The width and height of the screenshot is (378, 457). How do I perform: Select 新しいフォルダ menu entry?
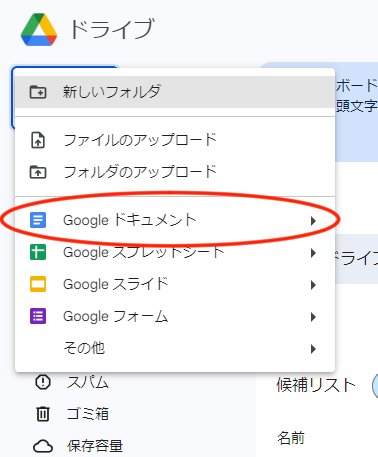175,92
